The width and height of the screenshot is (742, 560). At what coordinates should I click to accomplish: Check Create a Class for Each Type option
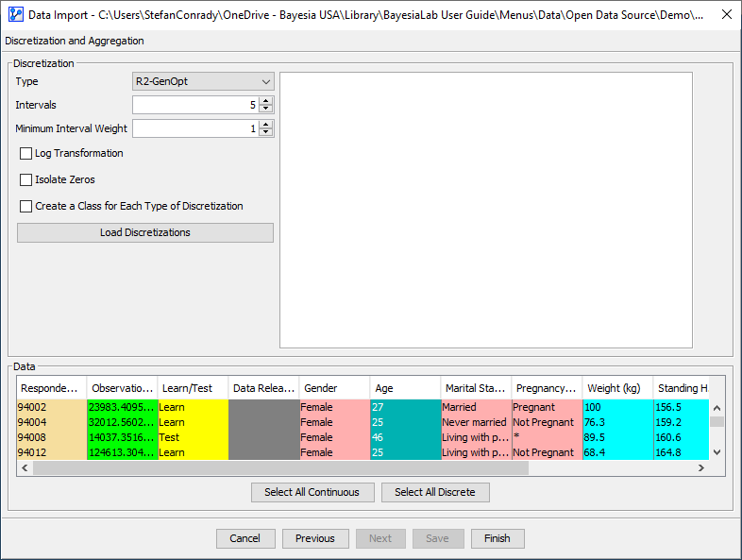[26, 207]
